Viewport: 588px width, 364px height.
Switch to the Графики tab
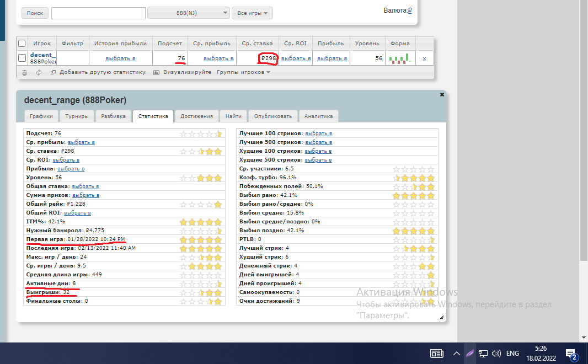[41, 116]
